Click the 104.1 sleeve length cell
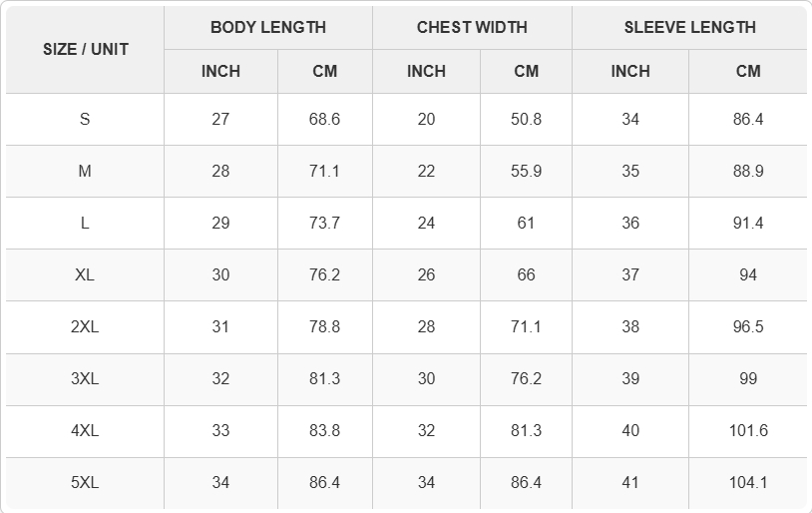The height and width of the screenshot is (513, 812). click(x=748, y=483)
